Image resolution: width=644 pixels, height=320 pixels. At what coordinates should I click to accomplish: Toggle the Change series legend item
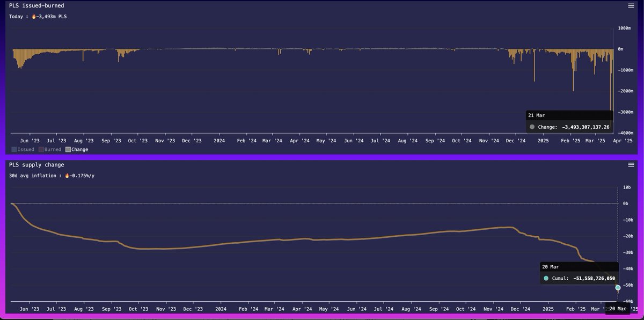[x=77, y=149]
